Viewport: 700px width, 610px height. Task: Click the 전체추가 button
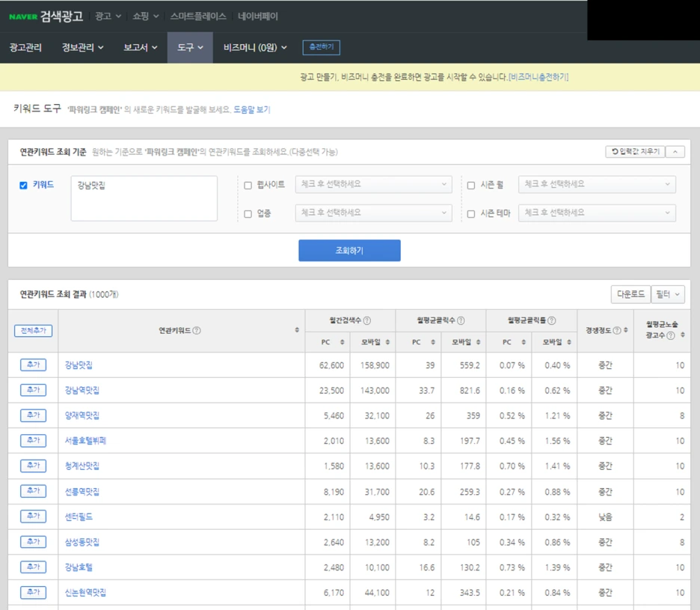click(34, 331)
